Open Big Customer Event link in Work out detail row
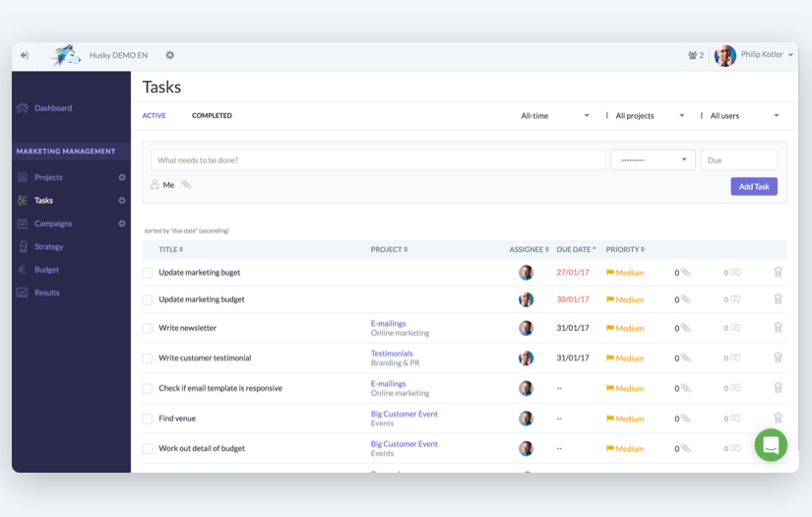This screenshot has height=517, width=812. (x=404, y=444)
